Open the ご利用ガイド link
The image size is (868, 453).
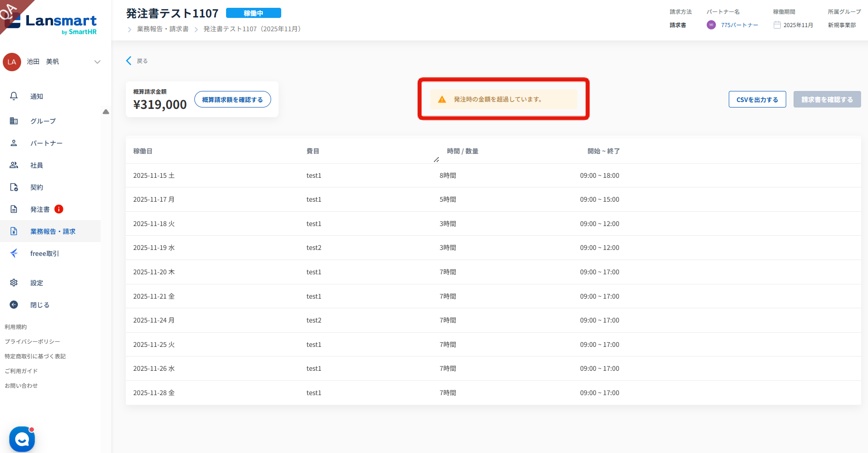click(x=21, y=371)
